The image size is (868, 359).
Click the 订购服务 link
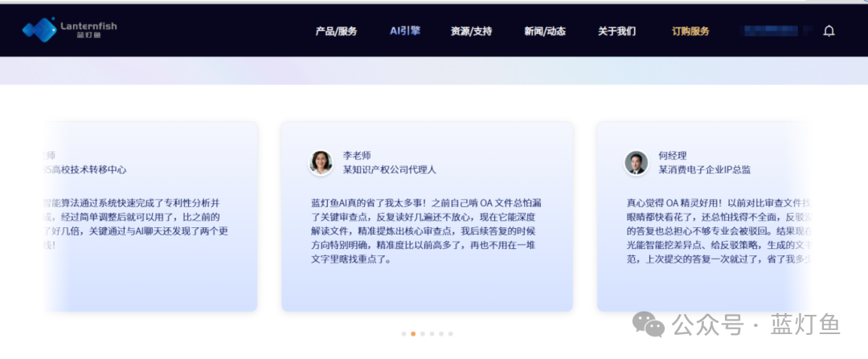click(690, 31)
